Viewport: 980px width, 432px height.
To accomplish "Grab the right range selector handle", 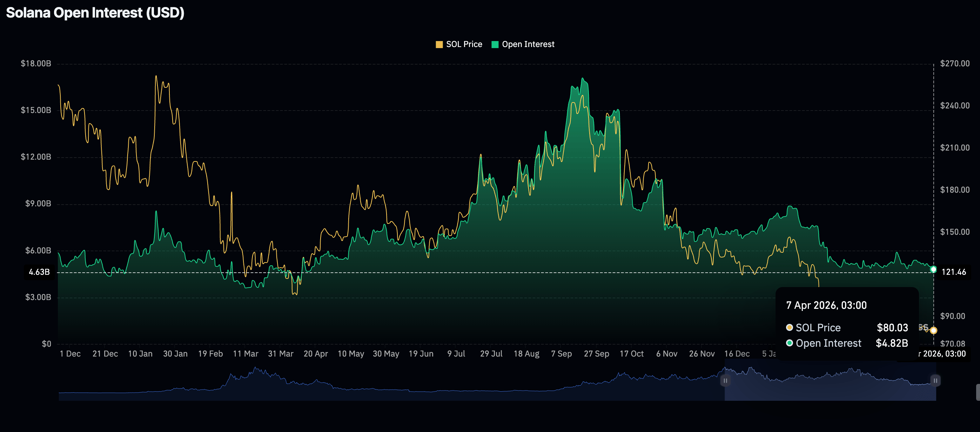I will (935, 381).
